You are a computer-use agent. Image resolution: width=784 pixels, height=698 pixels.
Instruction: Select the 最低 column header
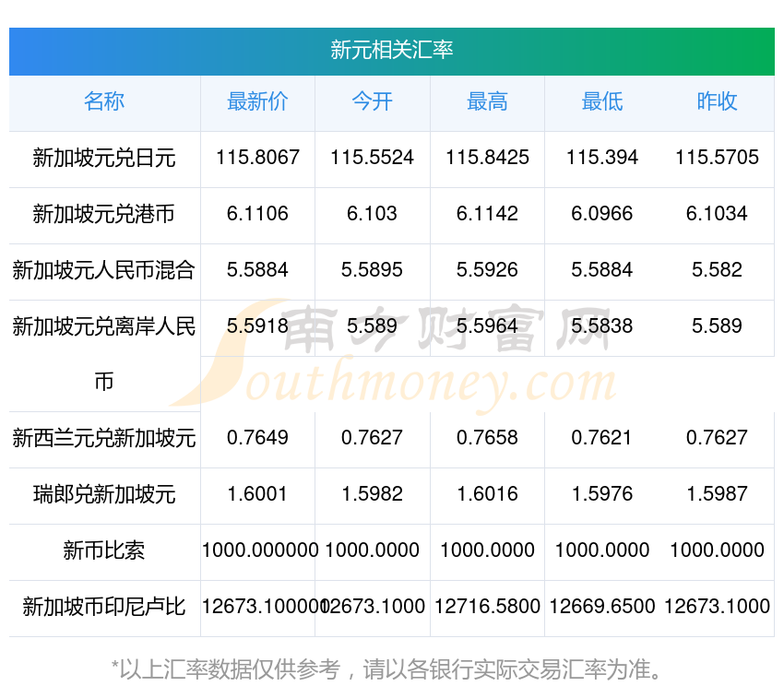(602, 101)
